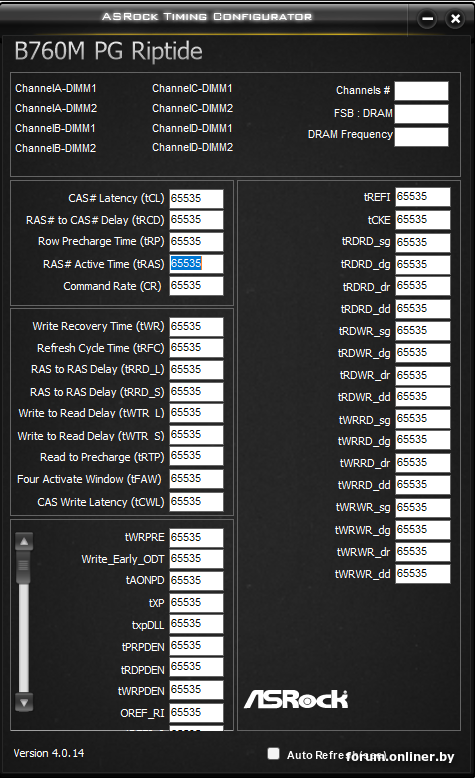Toggle the Auto Refresh checkbox
Viewport: 475px width, 778px height.
pyautogui.click(x=273, y=754)
